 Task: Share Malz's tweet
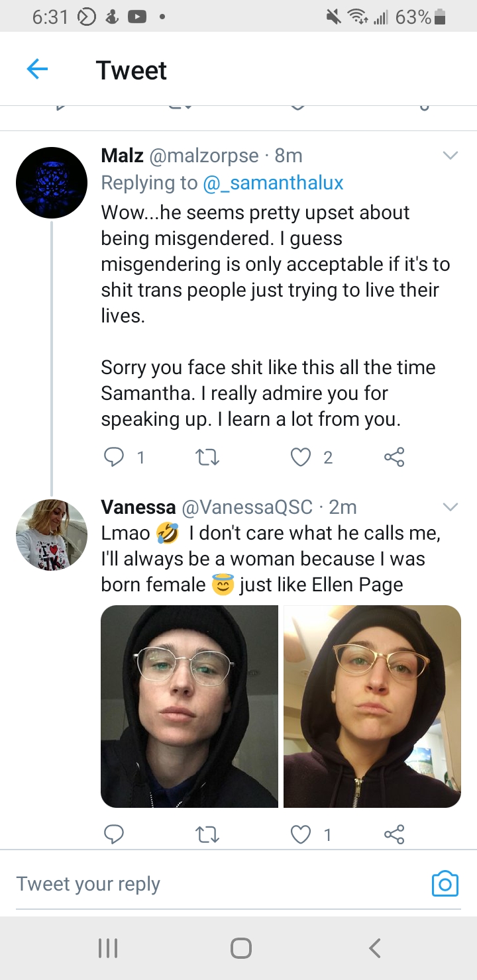pos(394,457)
